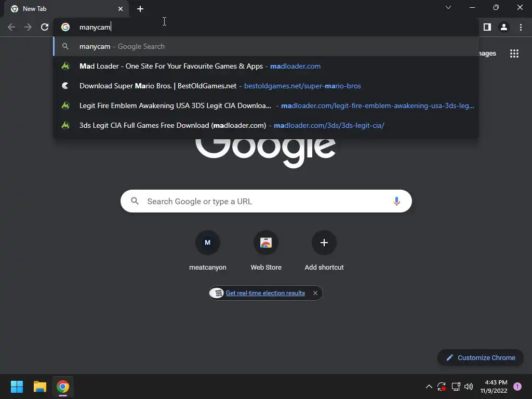Click magnifier icon in Google search box
532x399 pixels.
click(135, 201)
